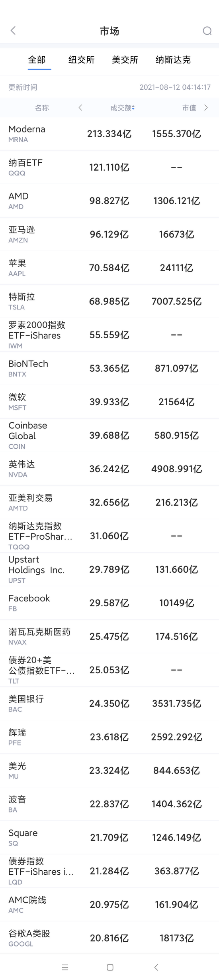The height and width of the screenshot is (980, 219).
Task: Switch to the 纽交所 tab
Action: tap(82, 60)
